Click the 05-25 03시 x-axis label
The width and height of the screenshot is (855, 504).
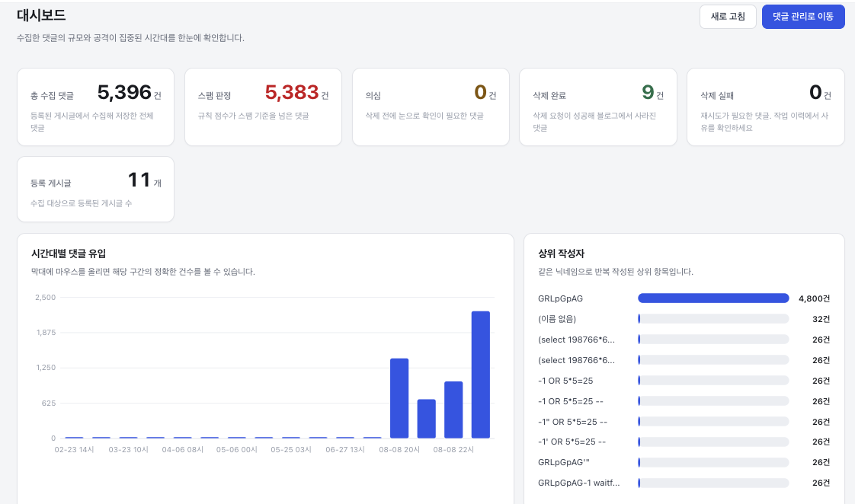click(291, 449)
